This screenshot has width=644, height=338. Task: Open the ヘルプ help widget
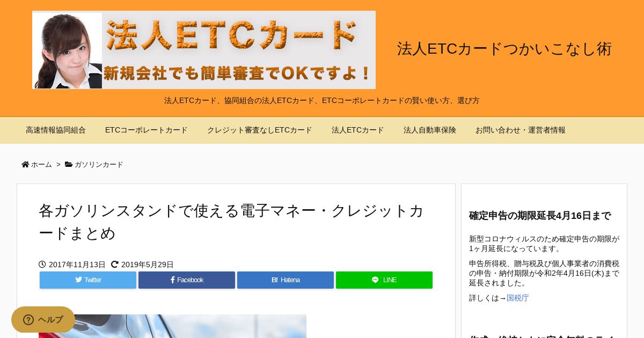click(43, 320)
